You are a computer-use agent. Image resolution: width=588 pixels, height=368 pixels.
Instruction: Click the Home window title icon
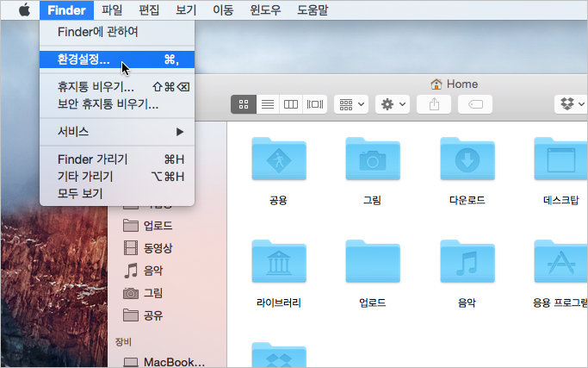pyautogui.click(x=436, y=84)
